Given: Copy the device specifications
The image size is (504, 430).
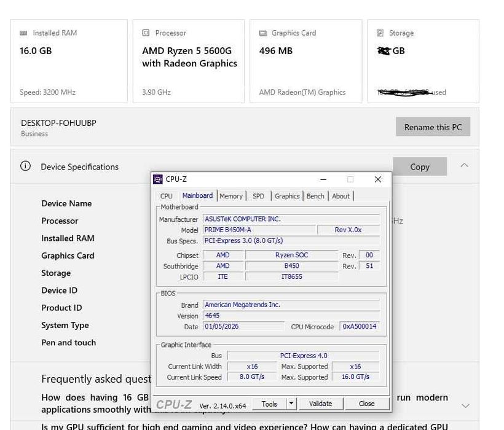Looking at the screenshot, I should (x=420, y=166).
